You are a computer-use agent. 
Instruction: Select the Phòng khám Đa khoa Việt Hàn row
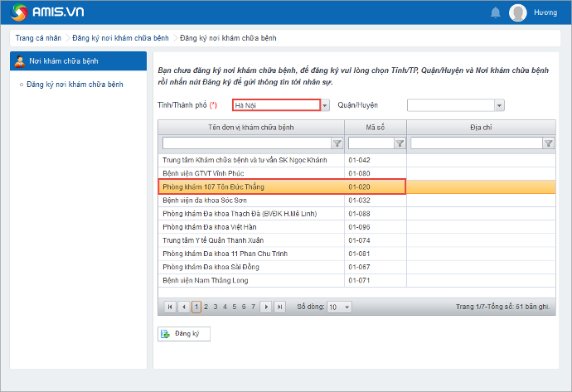(249, 227)
